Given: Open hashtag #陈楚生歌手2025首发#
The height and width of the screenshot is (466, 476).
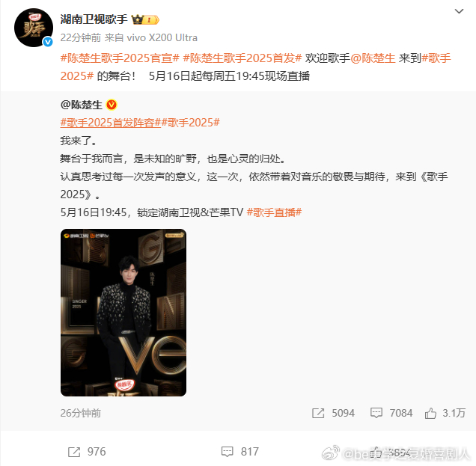Looking at the screenshot, I should point(242,58).
